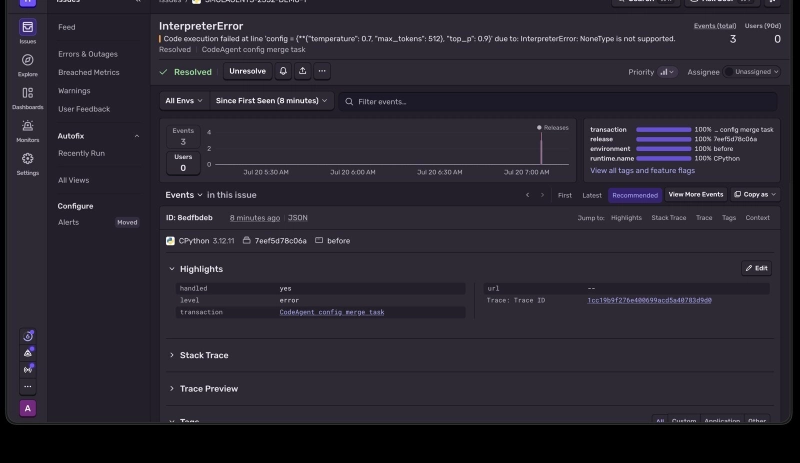Open Breached Metrics in sidebar

pos(89,72)
